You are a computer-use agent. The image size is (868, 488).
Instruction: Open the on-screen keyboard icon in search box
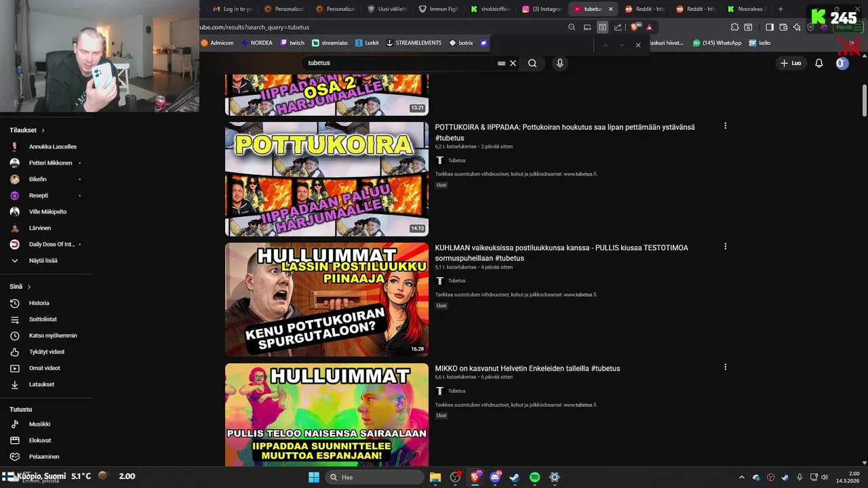pos(501,63)
